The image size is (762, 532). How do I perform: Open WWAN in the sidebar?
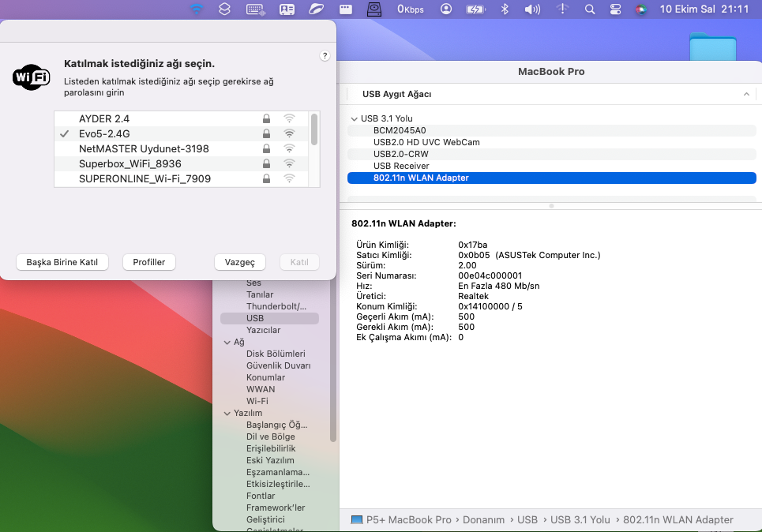tap(261, 389)
